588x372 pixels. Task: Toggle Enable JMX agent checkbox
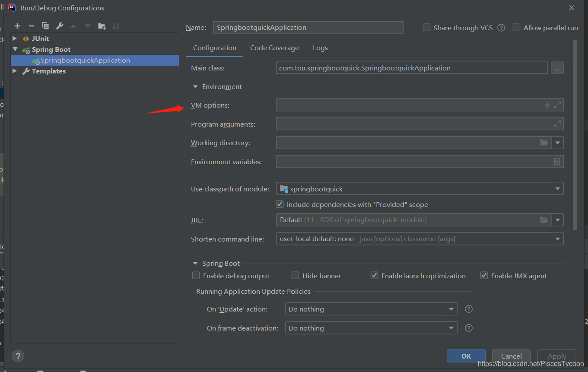pyautogui.click(x=484, y=276)
